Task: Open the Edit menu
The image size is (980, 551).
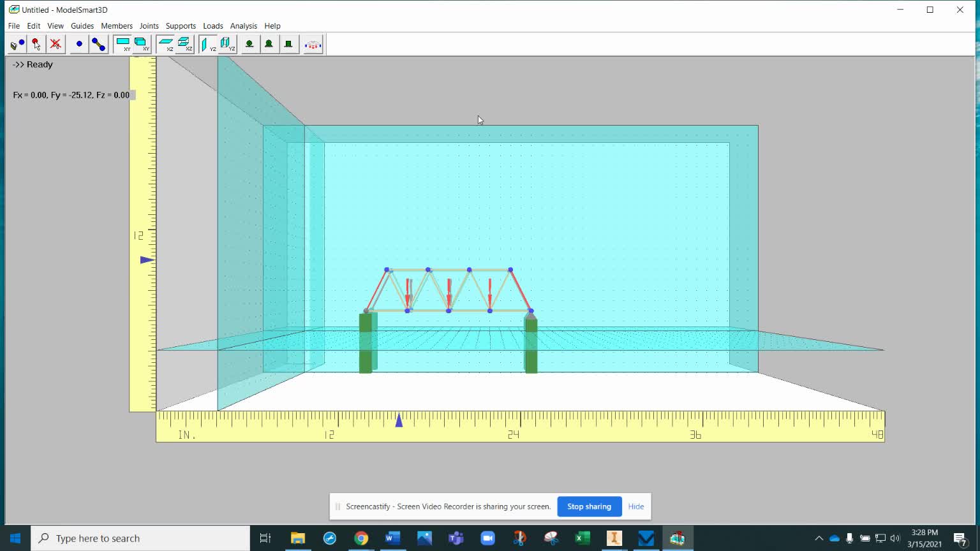Action: (x=34, y=26)
